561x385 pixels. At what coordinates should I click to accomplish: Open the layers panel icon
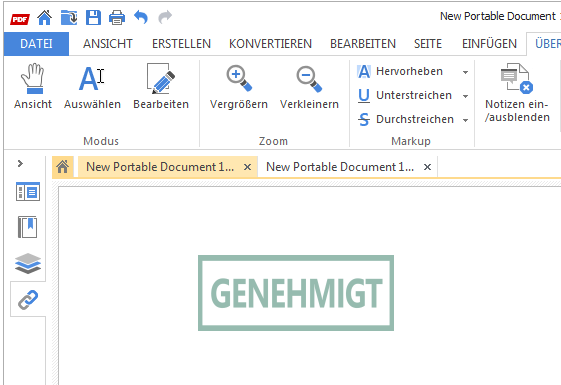pyautogui.click(x=28, y=263)
